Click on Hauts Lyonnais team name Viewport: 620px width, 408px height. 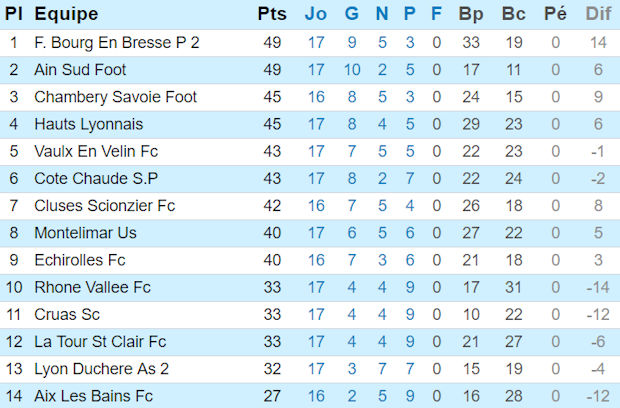pyautogui.click(x=88, y=124)
